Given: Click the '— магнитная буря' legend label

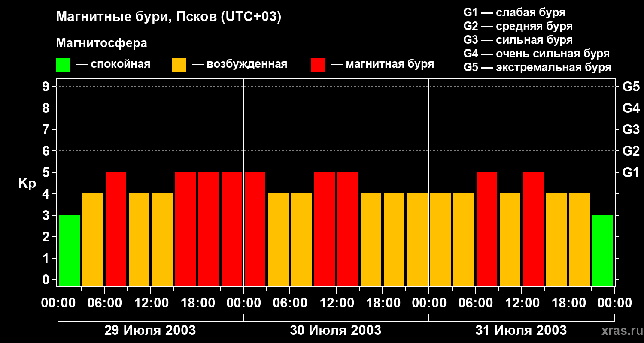Looking at the screenshot, I should click(383, 64).
